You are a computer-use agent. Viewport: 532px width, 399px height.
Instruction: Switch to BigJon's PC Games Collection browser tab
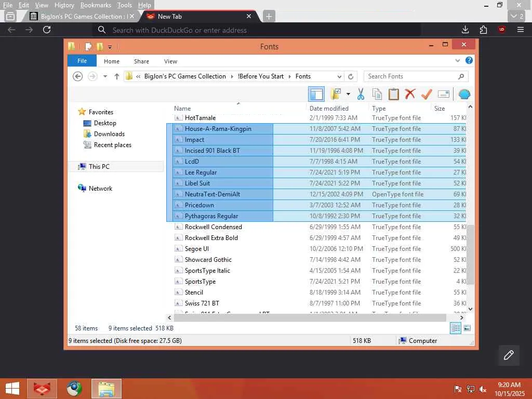81,16
